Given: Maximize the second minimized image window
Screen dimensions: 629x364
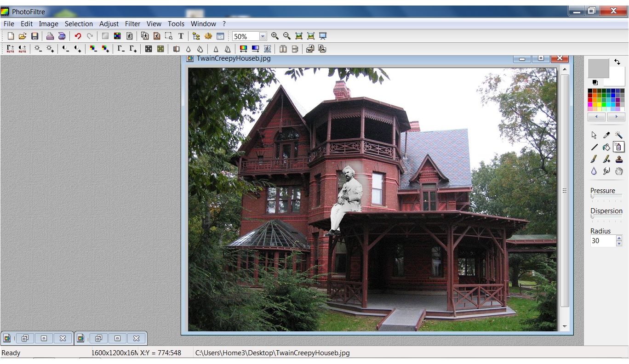Looking at the screenshot, I should pos(117,338).
